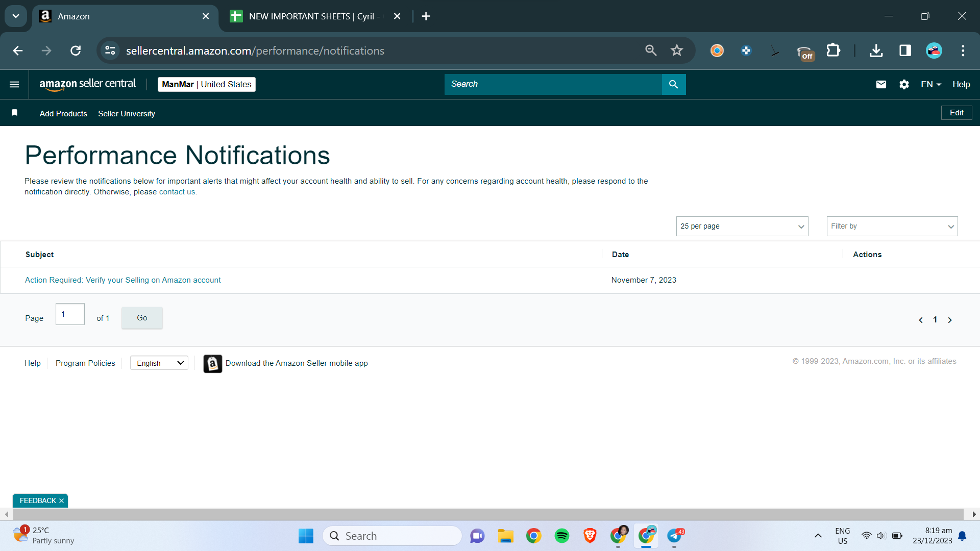980x551 pixels.
Task: Open the tab search dropdown arrow
Action: [16, 16]
